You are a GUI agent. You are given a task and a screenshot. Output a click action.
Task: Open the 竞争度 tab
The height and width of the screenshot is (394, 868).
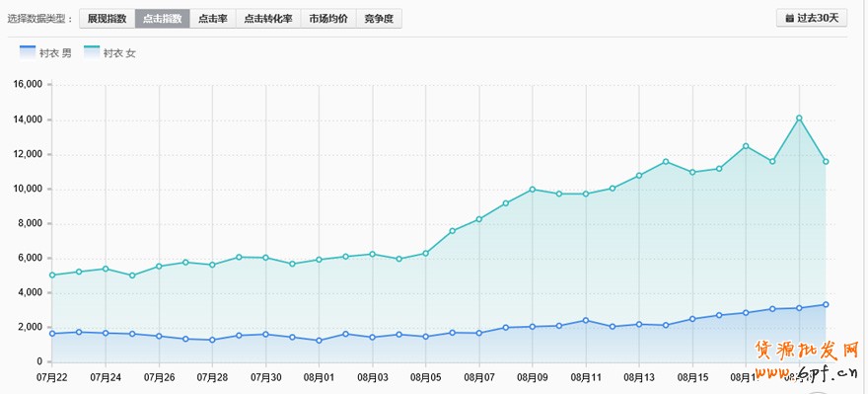point(379,19)
